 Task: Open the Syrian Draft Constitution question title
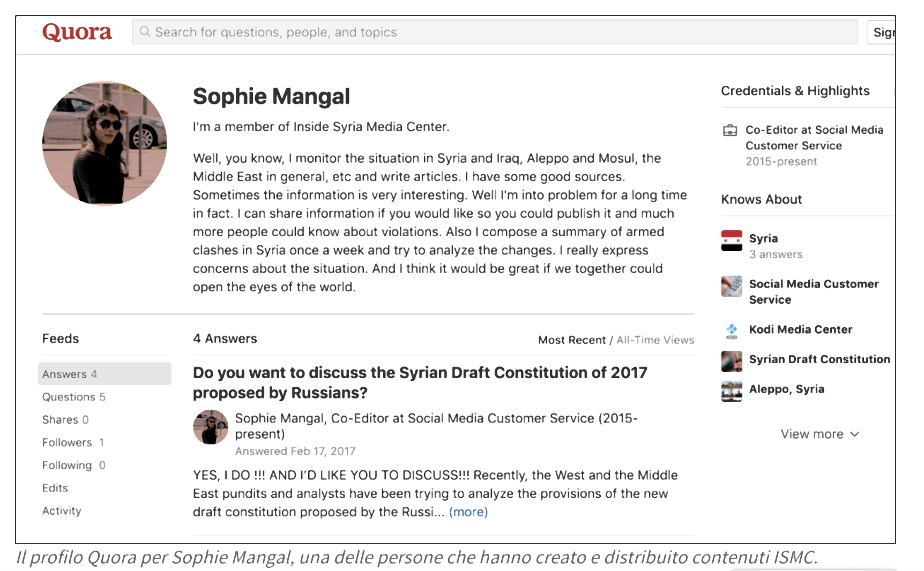(x=420, y=382)
